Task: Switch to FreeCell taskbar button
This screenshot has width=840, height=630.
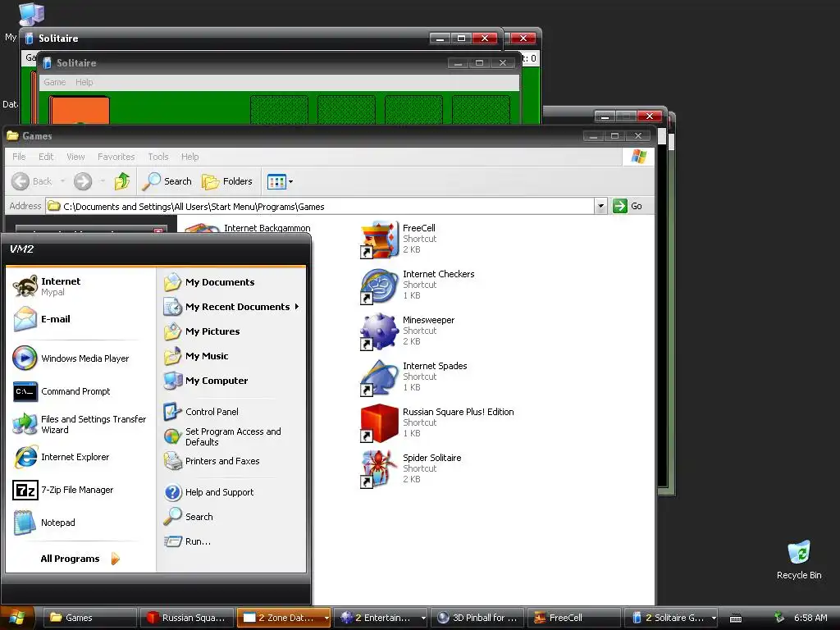Action: click(573, 618)
